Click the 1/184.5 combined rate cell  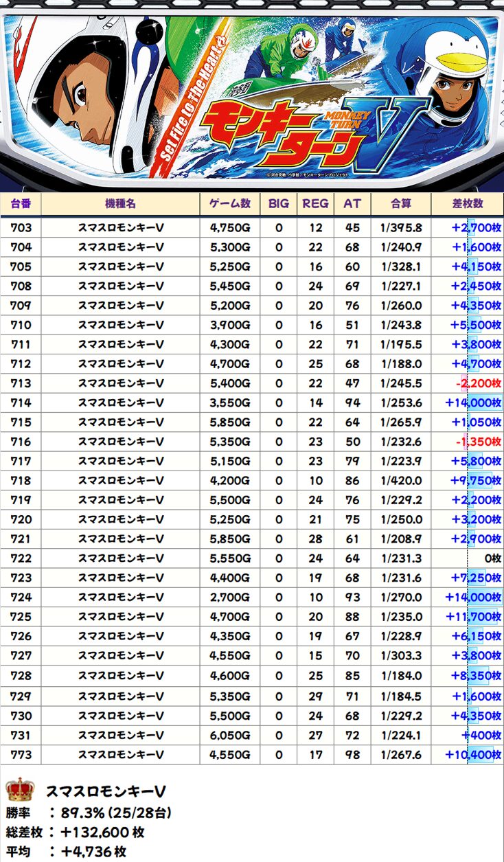coord(400,696)
